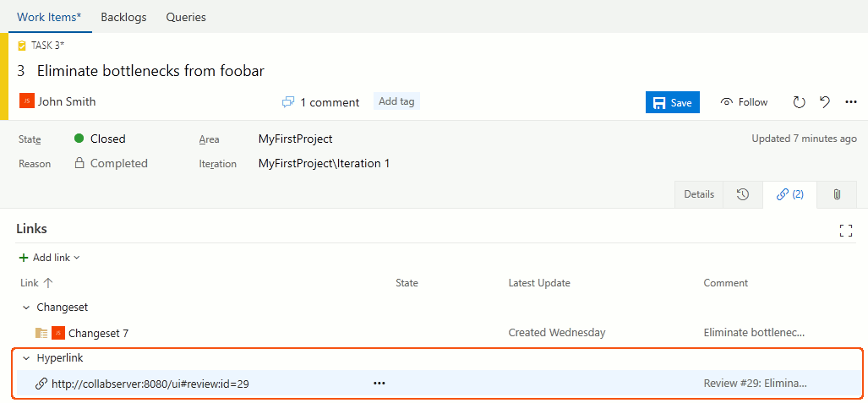Open the Details tab
The width and height of the screenshot is (868, 403).
click(699, 194)
